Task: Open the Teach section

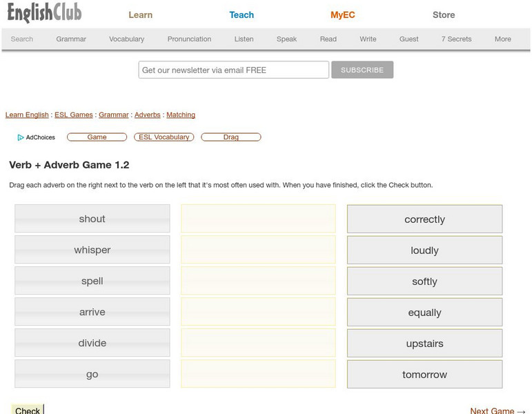Action: 242,14
